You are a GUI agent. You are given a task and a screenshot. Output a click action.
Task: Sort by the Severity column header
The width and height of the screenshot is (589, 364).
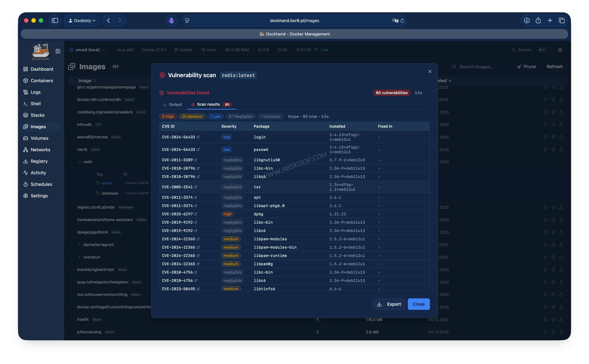coord(229,126)
